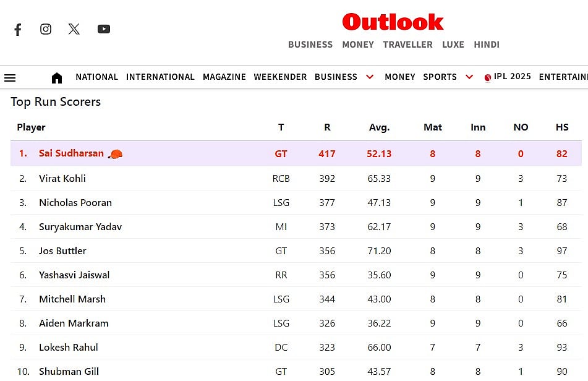Visit the Business link under Outlook logo
This screenshot has height=381, width=588.
pyautogui.click(x=310, y=45)
